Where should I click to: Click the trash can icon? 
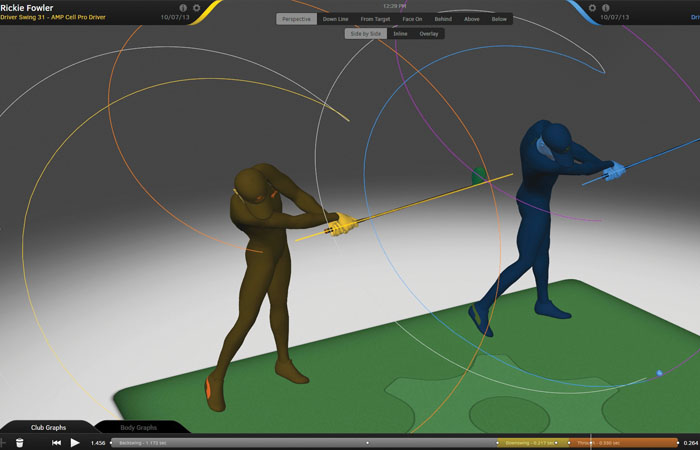pos(18,442)
